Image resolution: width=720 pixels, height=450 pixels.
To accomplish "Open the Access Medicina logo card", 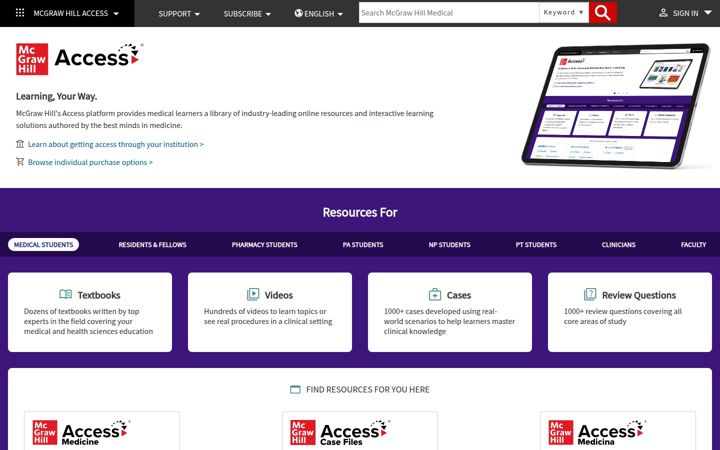I will [618, 431].
